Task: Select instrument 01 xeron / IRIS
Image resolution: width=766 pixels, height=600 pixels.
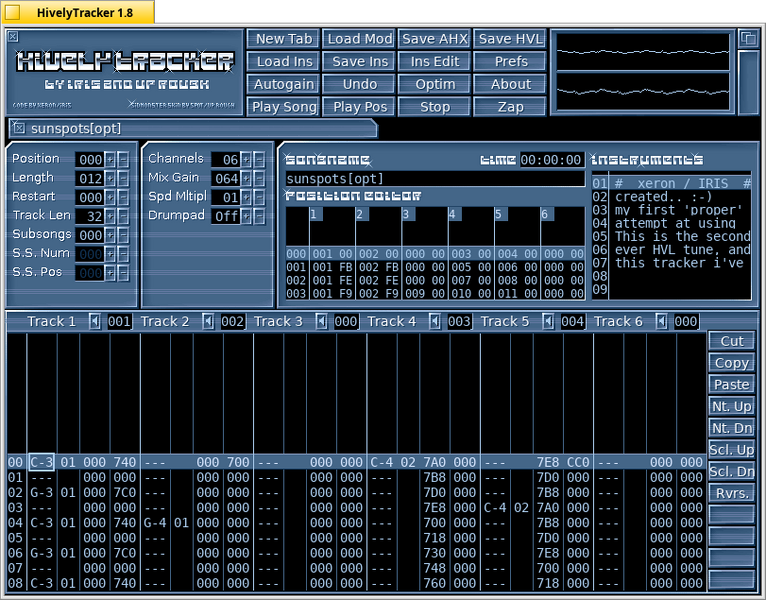Action: 671,184
